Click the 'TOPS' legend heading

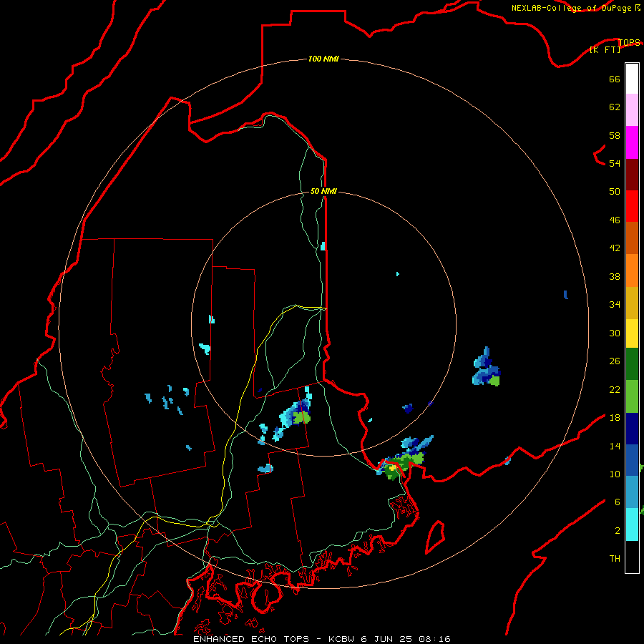[629, 42]
